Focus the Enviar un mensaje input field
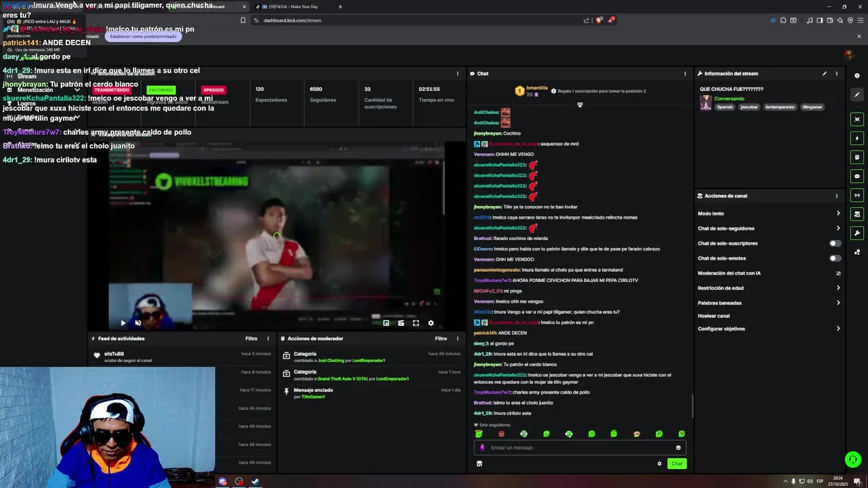Screen dimensions: 868x488 tap(580, 447)
